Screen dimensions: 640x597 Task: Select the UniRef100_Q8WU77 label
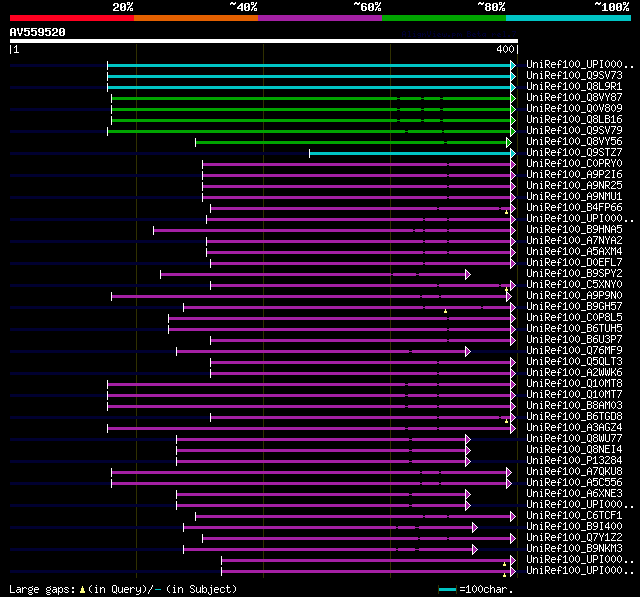coord(574,439)
